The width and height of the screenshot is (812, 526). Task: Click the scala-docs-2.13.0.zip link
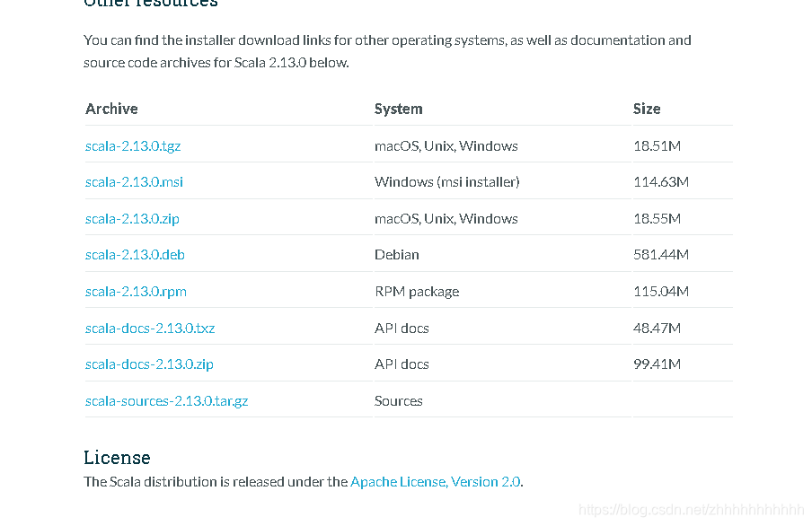[x=149, y=364]
